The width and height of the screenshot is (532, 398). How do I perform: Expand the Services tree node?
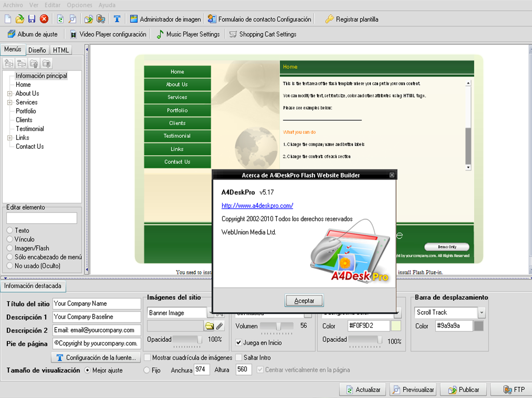pyautogui.click(x=10, y=102)
